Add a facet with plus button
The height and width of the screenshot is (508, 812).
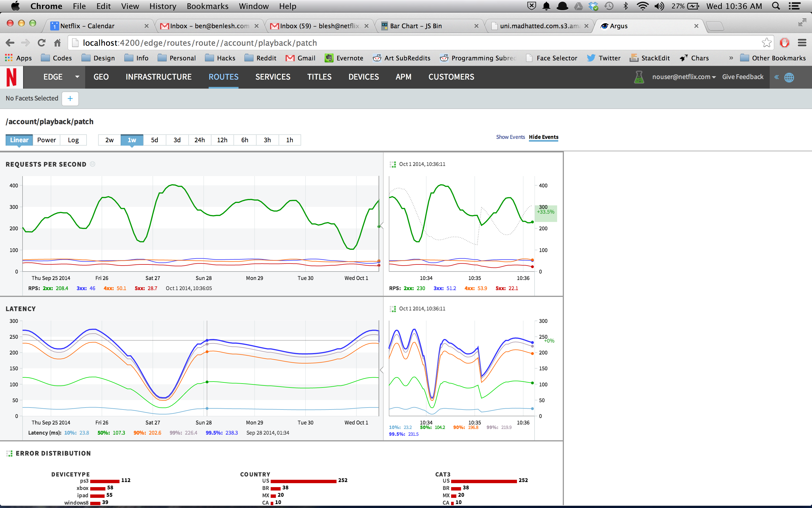click(70, 98)
